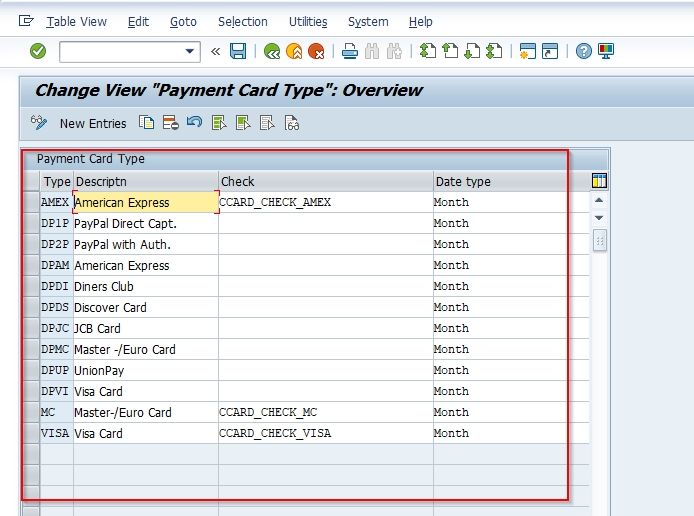Click Create New Session icon
The image size is (694, 516).
click(x=528, y=51)
